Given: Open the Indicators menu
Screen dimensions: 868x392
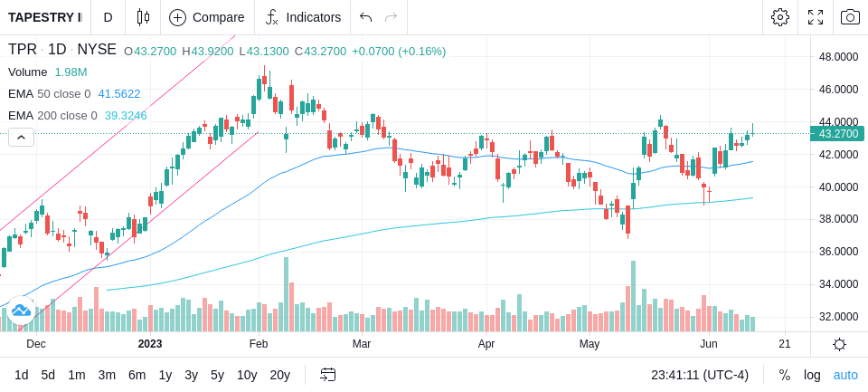Looking at the screenshot, I should [x=303, y=17].
